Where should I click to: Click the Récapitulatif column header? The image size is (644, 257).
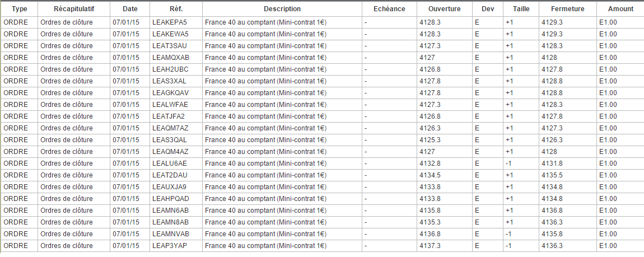click(74, 9)
